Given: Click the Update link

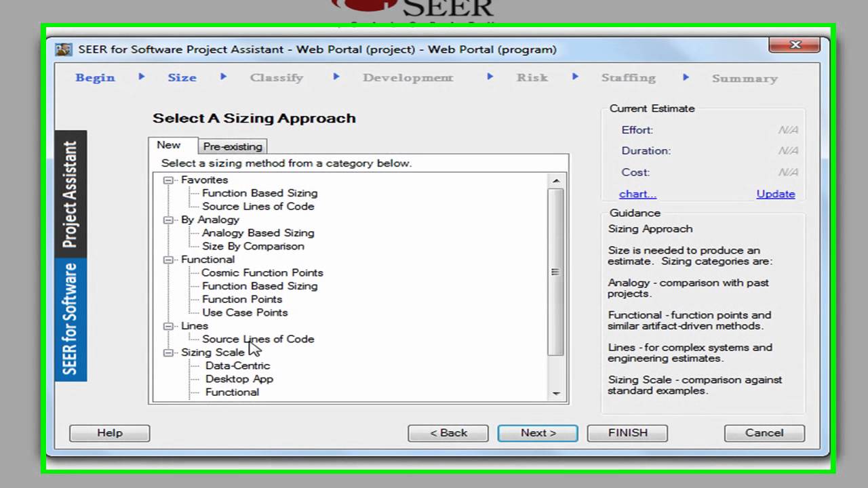Looking at the screenshot, I should (x=776, y=194).
